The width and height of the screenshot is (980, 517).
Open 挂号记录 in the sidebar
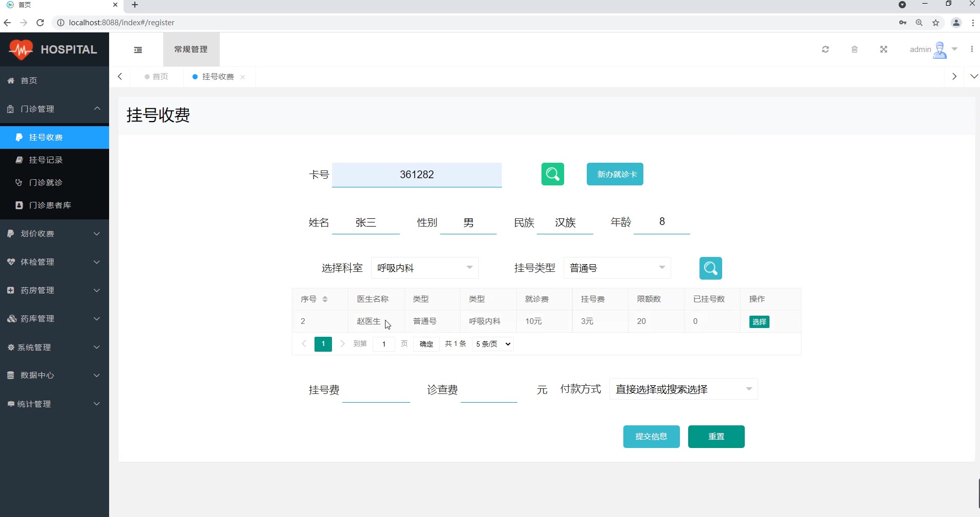(x=46, y=160)
